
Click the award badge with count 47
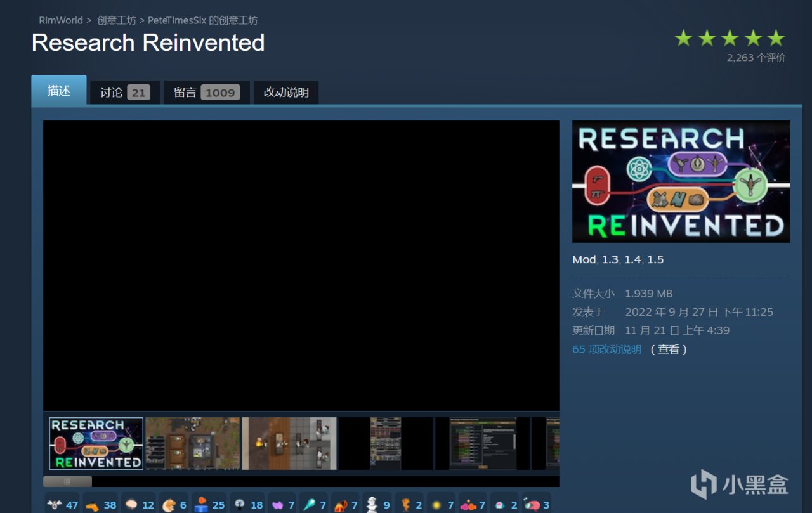[62, 503]
